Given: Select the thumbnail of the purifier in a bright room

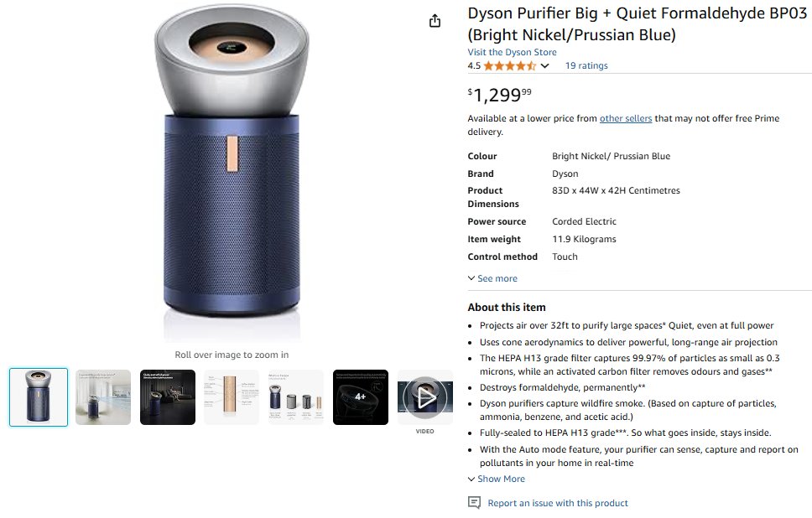Looking at the screenshot, I should 103,397.
